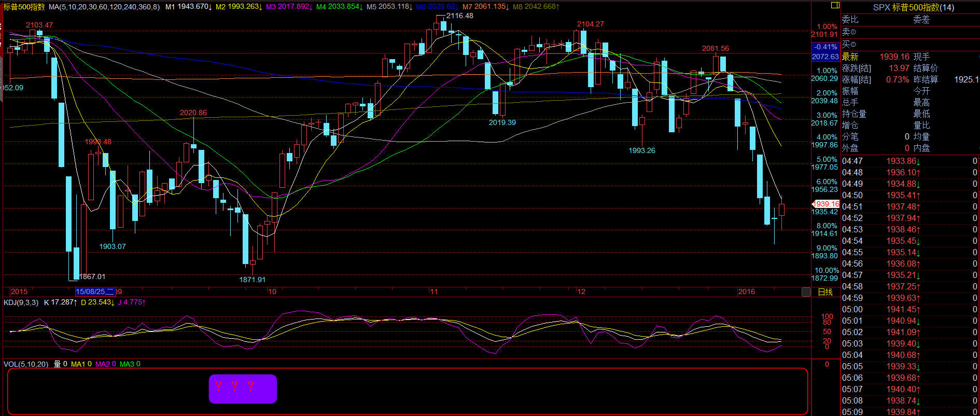Click the 标普500指数 chart title
The image size is (980, 416).
[x=24, y=7]
